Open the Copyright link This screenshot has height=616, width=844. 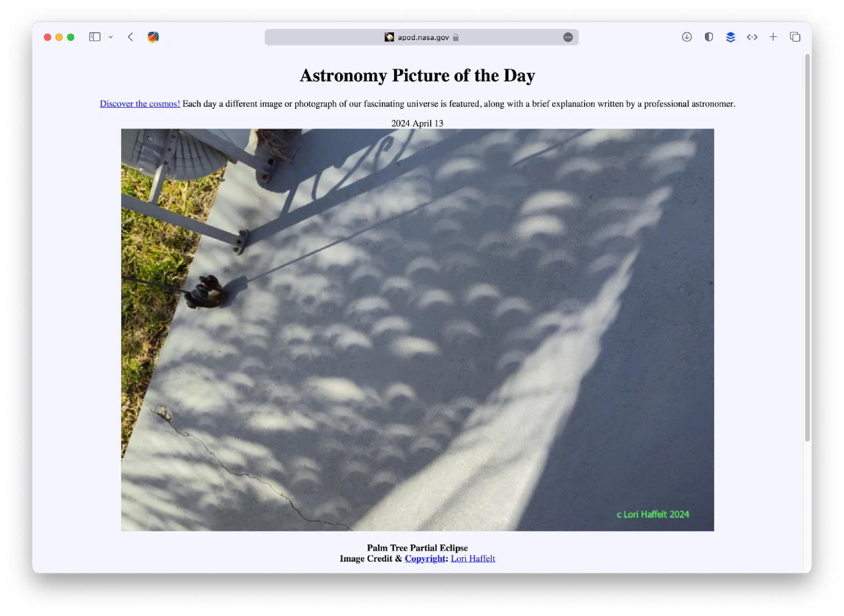pos(425,558)
